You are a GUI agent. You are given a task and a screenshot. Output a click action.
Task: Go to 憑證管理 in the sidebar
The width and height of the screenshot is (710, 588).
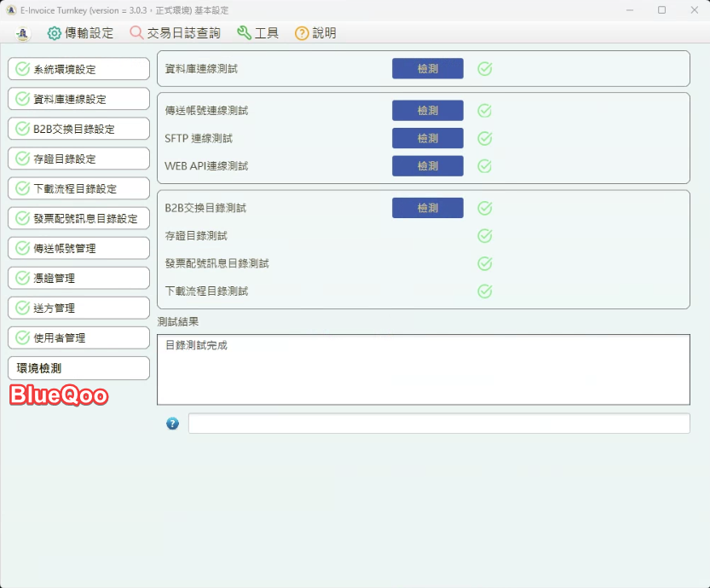pos(78,278)
